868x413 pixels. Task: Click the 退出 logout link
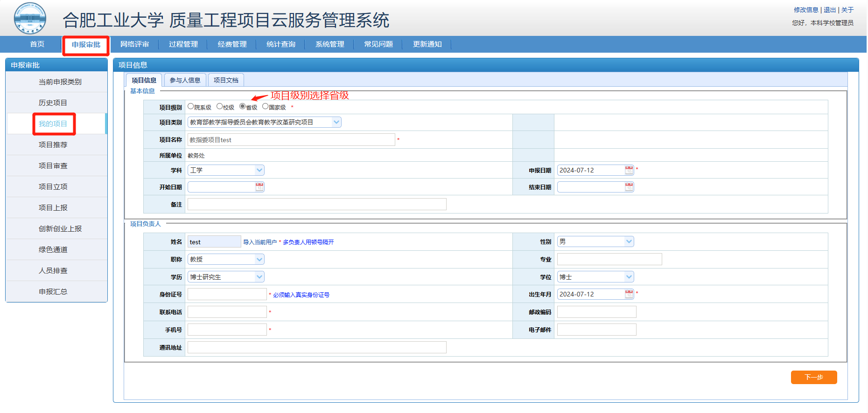[x=830, y=10]
